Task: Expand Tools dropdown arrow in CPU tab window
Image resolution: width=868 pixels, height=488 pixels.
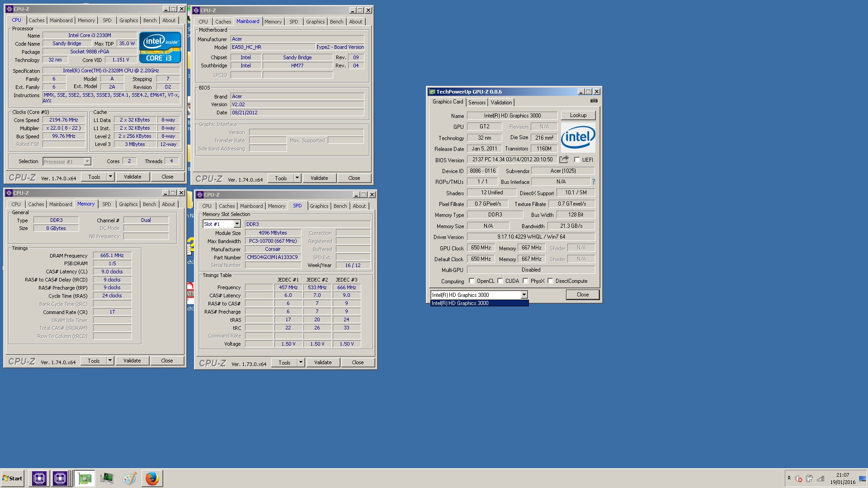Action: point(110,177)
